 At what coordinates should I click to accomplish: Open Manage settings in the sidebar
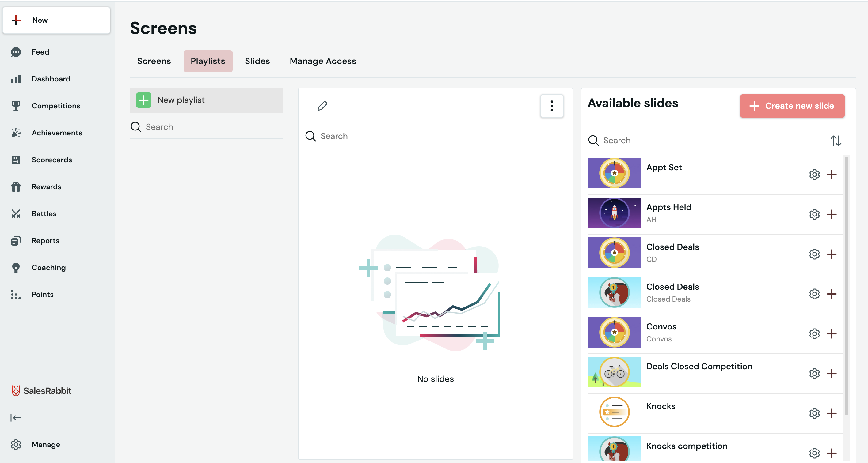pos(45,445)
